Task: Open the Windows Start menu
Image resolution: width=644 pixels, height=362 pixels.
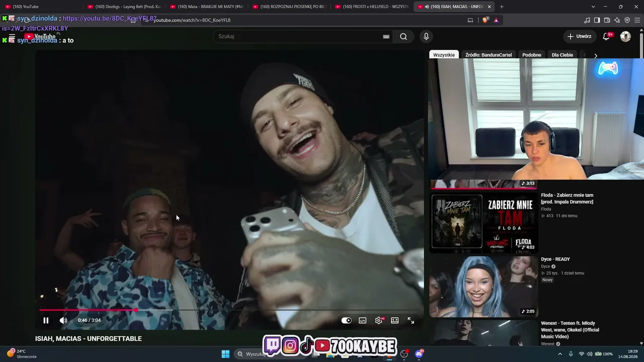Action: pos(225,354)
